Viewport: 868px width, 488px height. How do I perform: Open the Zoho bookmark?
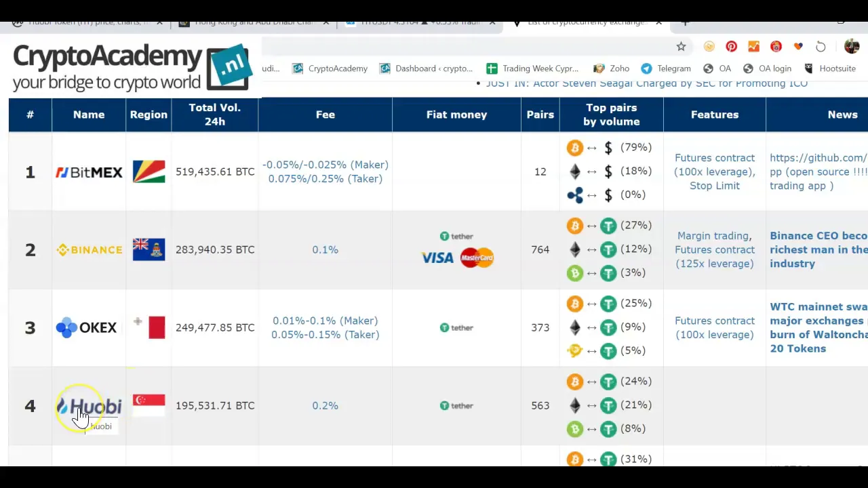612,68
